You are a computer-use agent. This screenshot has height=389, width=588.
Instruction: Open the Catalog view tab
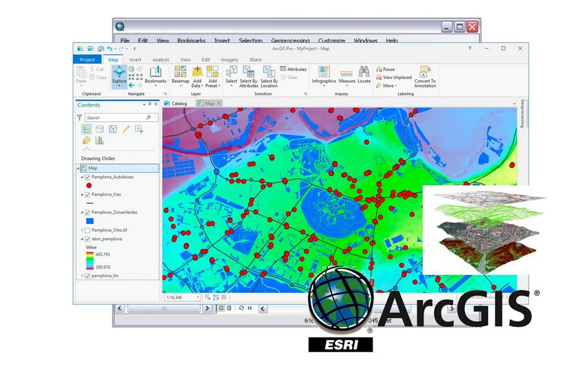(x=176, y=104)
